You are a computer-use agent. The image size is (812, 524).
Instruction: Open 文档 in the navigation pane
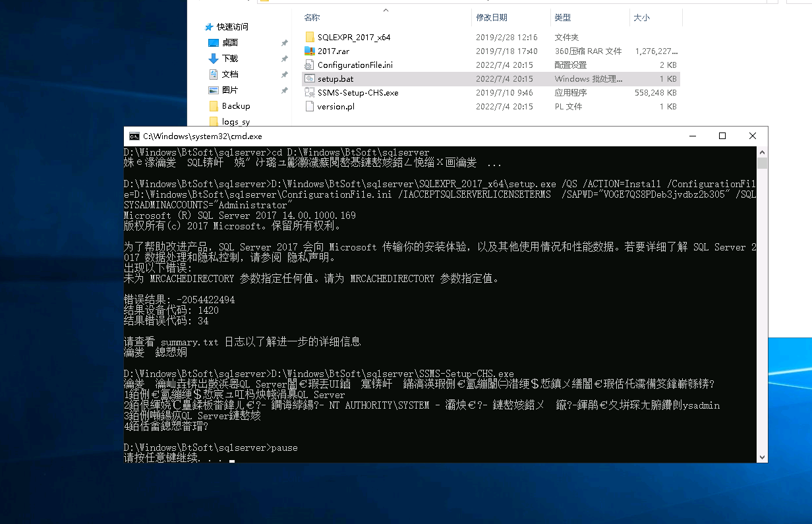(230, 74)
